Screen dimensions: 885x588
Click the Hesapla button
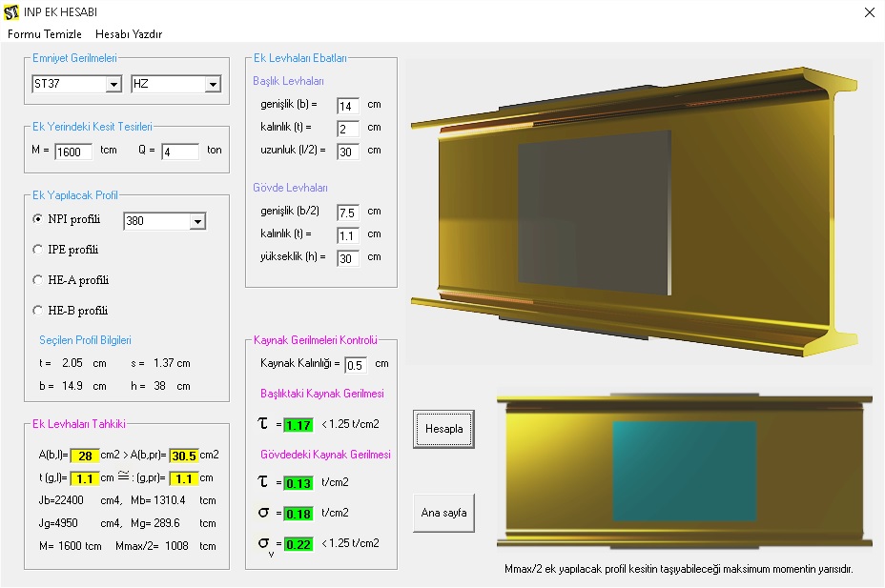pyautogui.click(x=443, y=429)
